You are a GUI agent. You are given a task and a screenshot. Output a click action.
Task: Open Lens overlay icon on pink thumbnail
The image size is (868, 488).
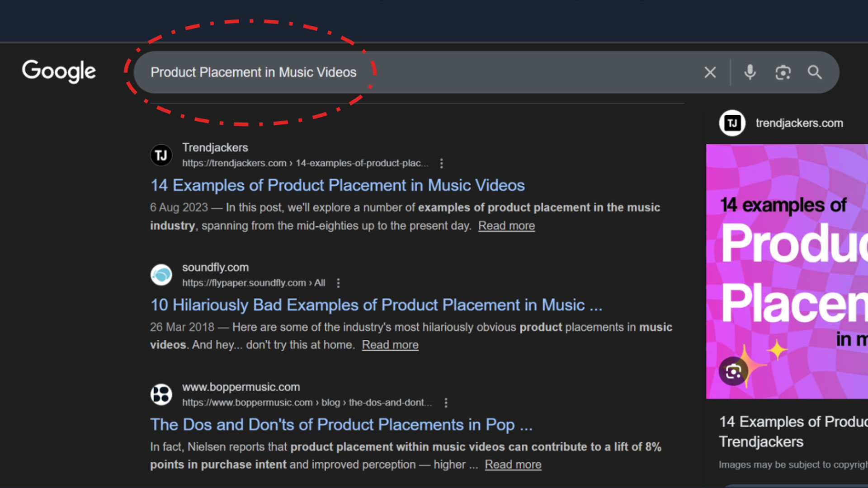733,371
